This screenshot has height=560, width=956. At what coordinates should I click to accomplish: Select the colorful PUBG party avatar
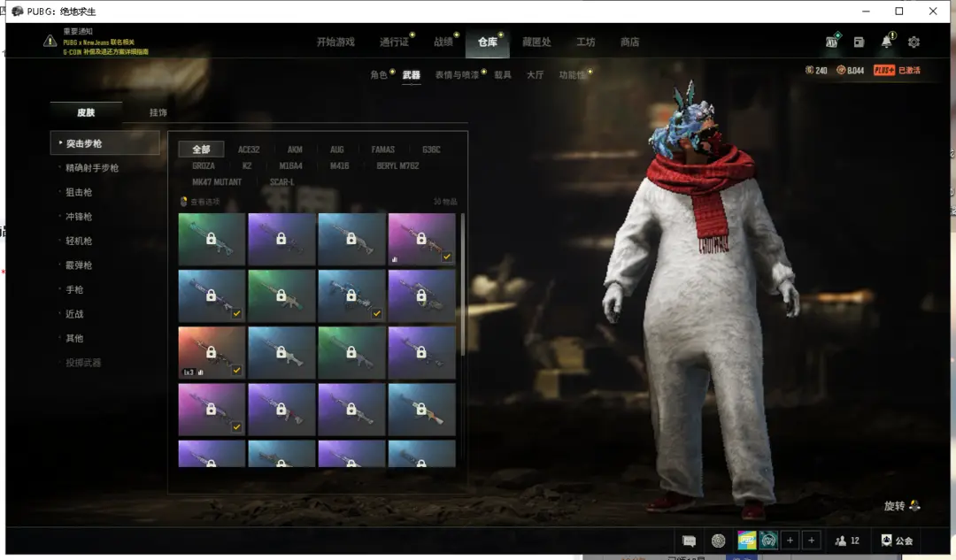click(x=746, y=541)
